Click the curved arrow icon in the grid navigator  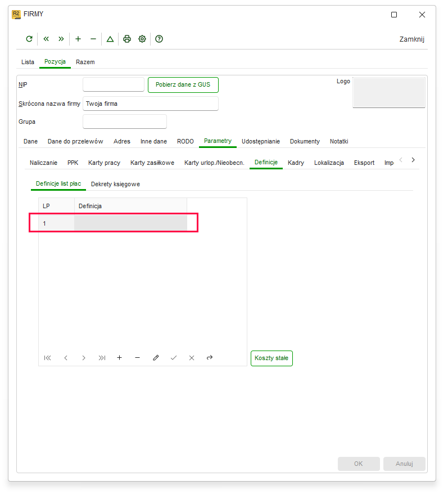click(x=210, y=358)
